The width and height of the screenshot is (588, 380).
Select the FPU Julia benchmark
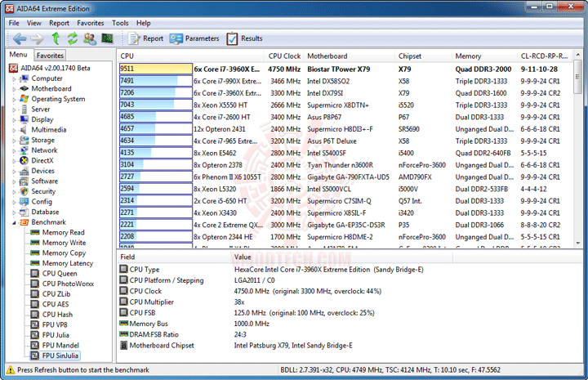pos(56,335)
